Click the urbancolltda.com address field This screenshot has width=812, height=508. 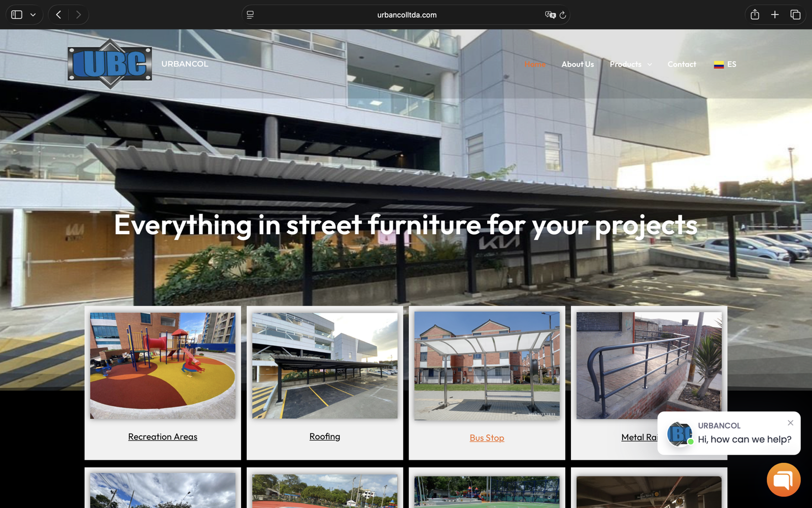coord(407,15)
